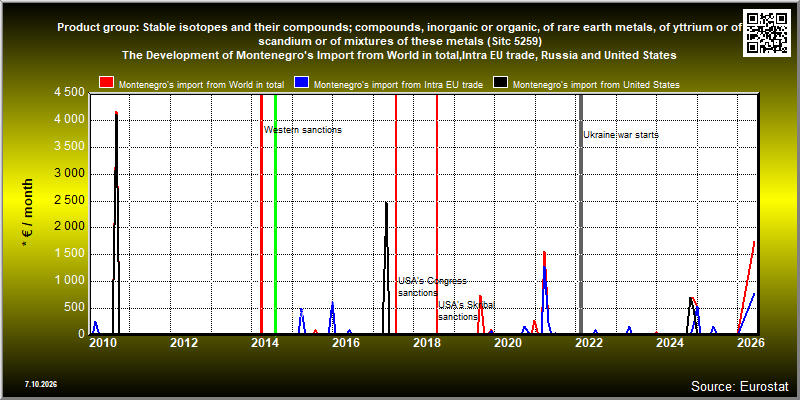Click the chart title starting 'Product group: Stable isotopes'
The image size is (800, 400).
coord(399,34)
